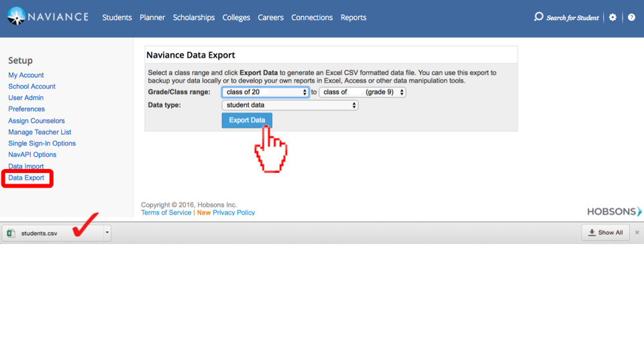The image size is (644, 362).
Task: Open the Reports menu
Action: pyautogui.click(x=354, y=17)
